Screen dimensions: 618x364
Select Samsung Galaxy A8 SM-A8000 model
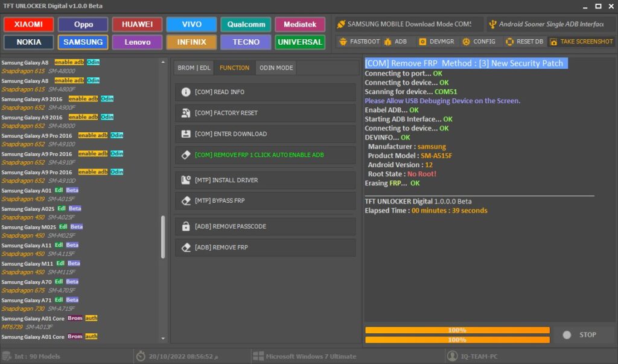(x=80, y=66)
